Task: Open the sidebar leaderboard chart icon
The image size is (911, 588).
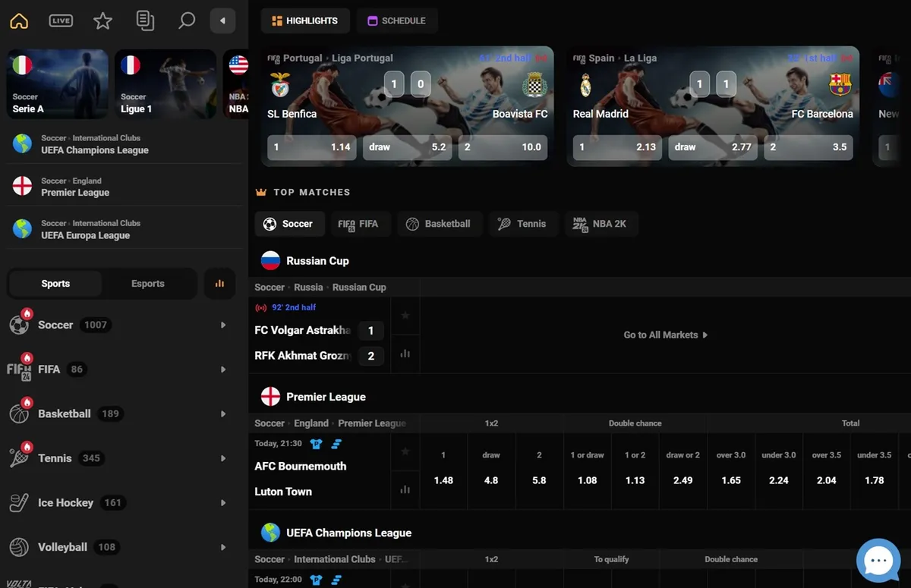Action: pos(219,283)
